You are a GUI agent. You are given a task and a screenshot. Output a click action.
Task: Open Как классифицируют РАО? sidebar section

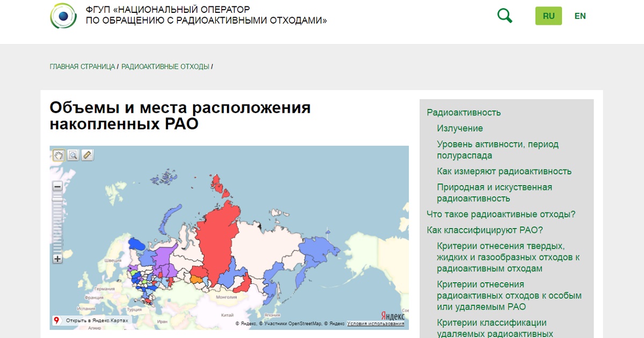tap(485, 230)
